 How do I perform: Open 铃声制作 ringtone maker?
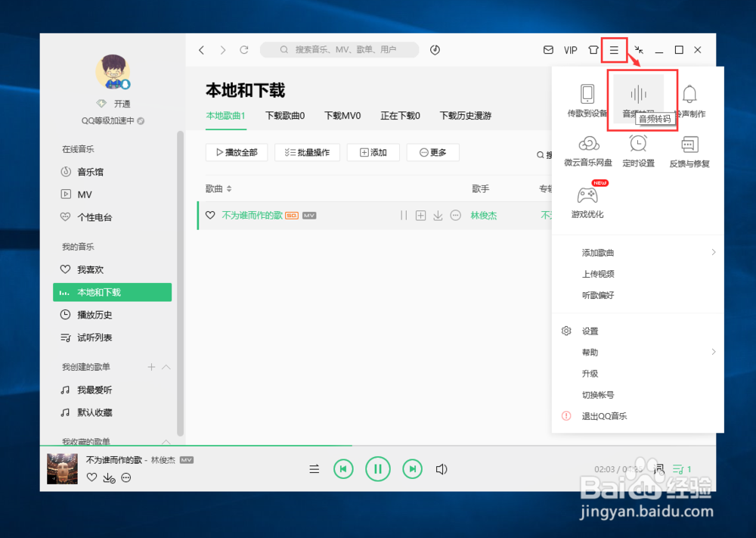point(689,100)
